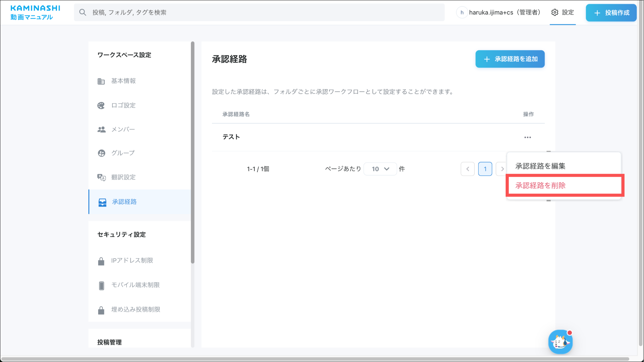
Task: Click the three-dots action menu for テスト
Action: (x=527, y=137)
